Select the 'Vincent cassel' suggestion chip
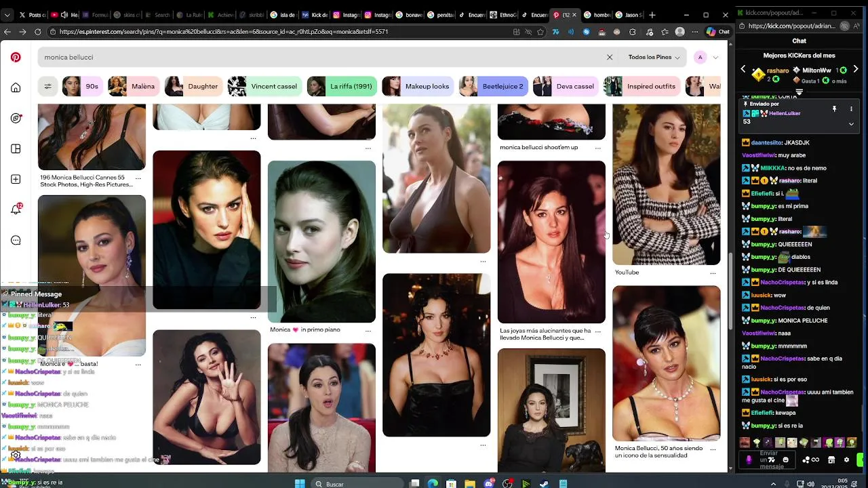 [x=264, y=86]
